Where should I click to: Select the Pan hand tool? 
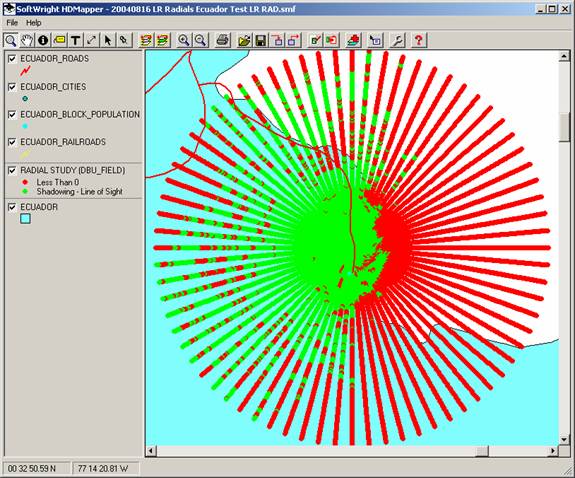coord(27,40)
